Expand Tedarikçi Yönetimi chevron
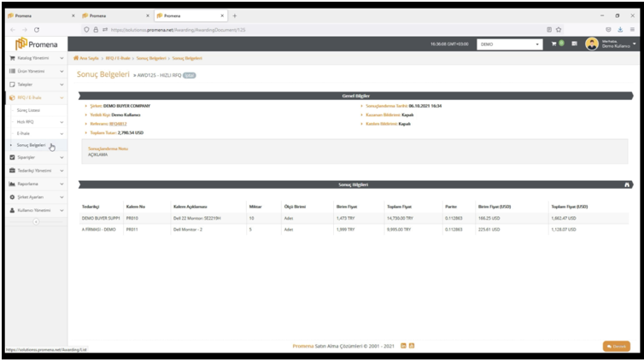This screenshot has height=362, width=644. click(61, 171)
